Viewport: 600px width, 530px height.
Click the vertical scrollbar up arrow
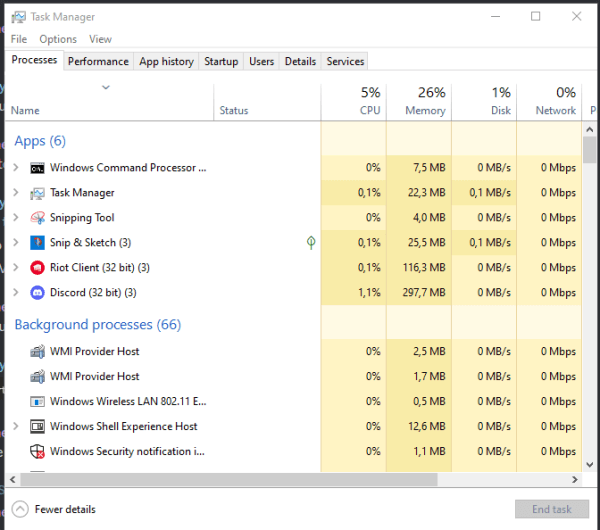[x=590, y=129]
